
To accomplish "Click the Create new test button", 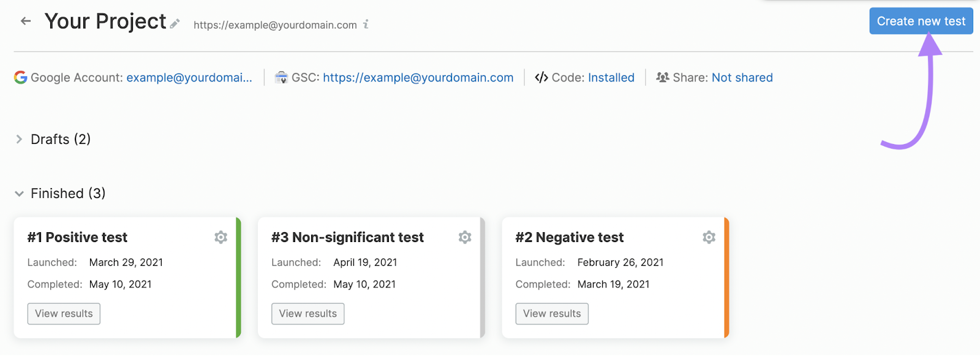I will pos(921,20).
